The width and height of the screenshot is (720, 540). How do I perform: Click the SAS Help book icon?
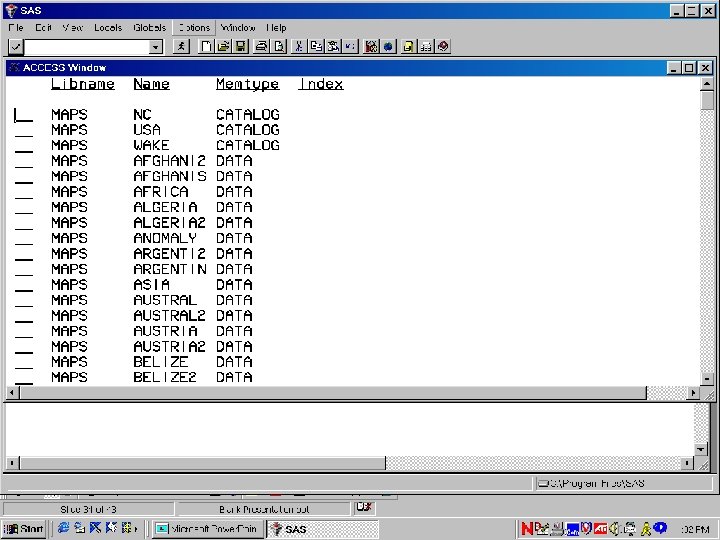(x=443, y=46)
